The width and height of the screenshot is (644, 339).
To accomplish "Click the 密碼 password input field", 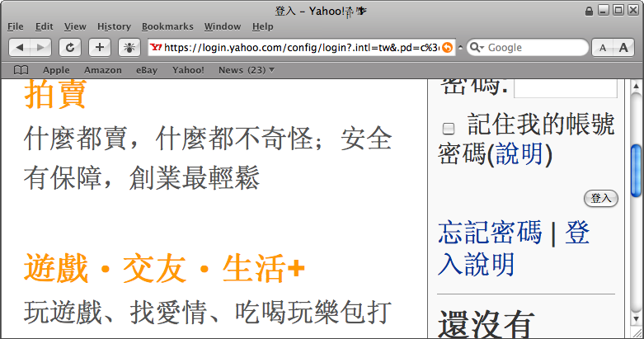I will coord(565,87).
